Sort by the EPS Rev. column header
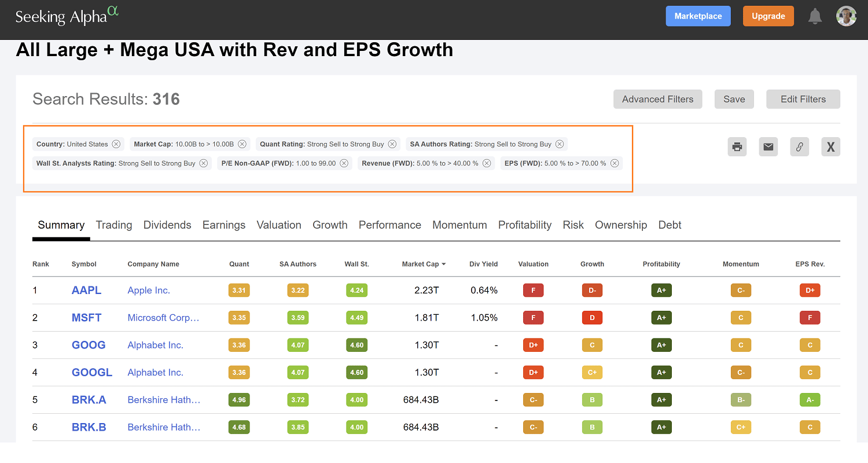This screenshot has height=463, width=868. click(810, 264)
